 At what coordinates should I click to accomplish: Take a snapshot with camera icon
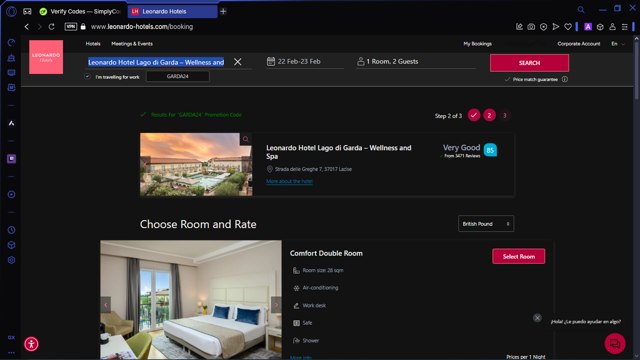coord(531,27)
